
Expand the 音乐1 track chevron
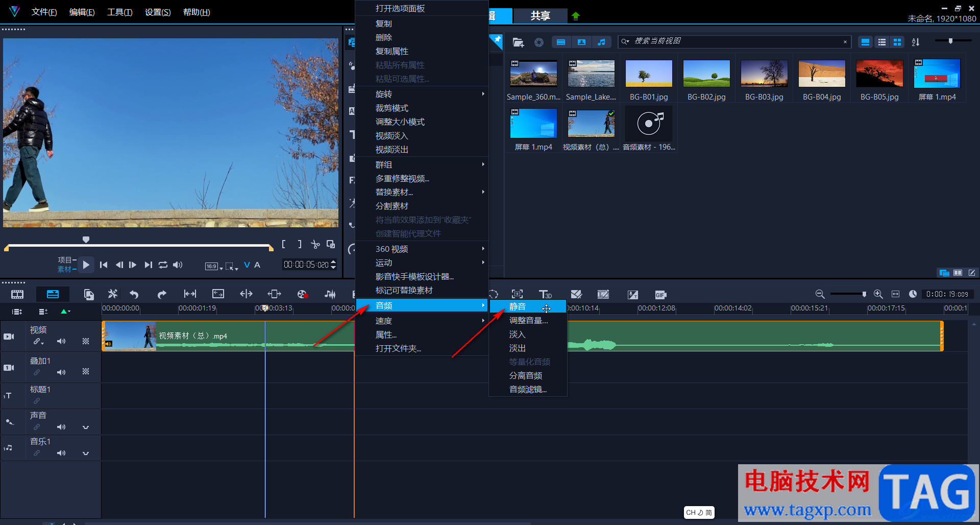pyautogui.click(x=86, y=454)
